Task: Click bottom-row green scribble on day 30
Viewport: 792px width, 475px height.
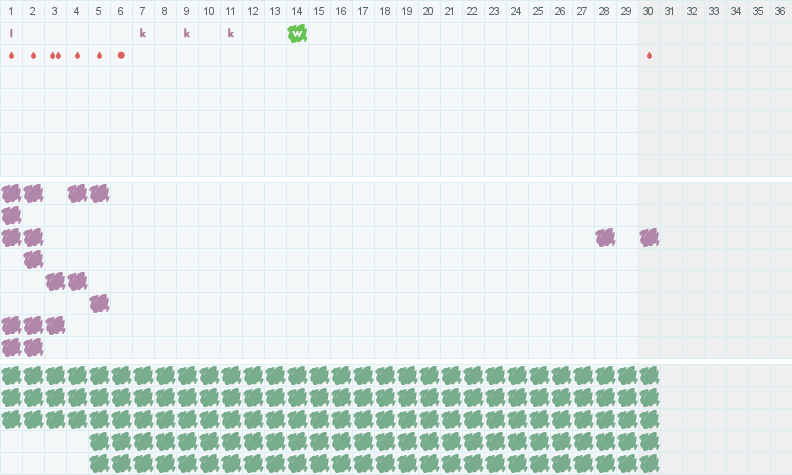Action: 649,463
